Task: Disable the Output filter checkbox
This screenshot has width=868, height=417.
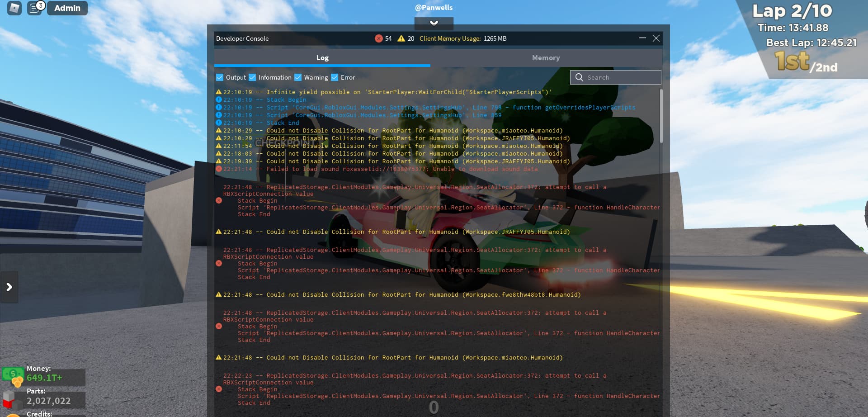Action: pos(220,77)
